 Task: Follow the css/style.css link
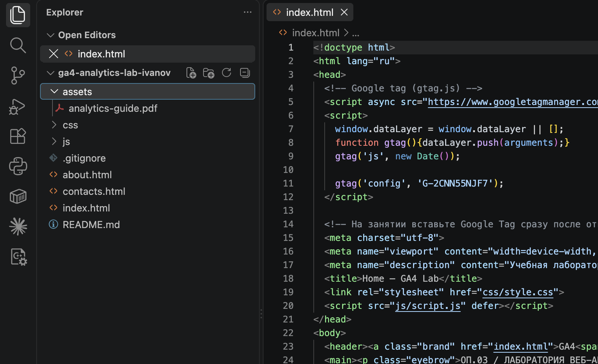pyautogui.click(x=518, y=292)
